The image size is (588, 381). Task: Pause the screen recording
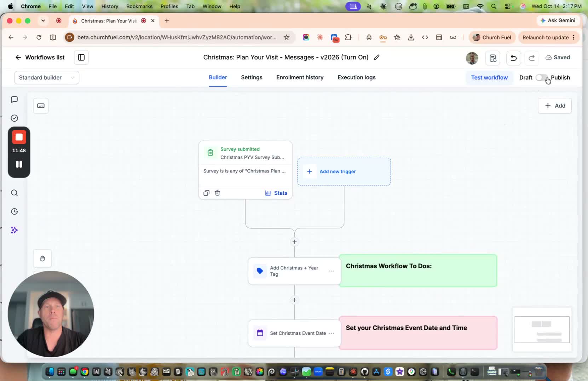(19, 164)
